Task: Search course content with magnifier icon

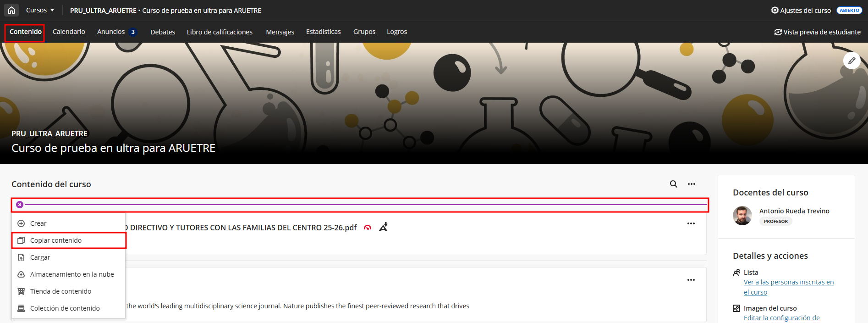Action: pos(673,184)
